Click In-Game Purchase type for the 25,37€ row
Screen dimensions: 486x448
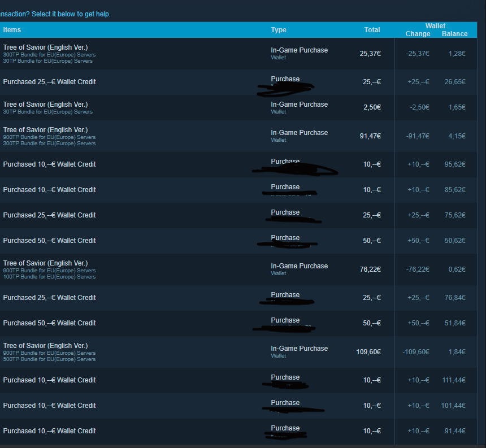299,50
